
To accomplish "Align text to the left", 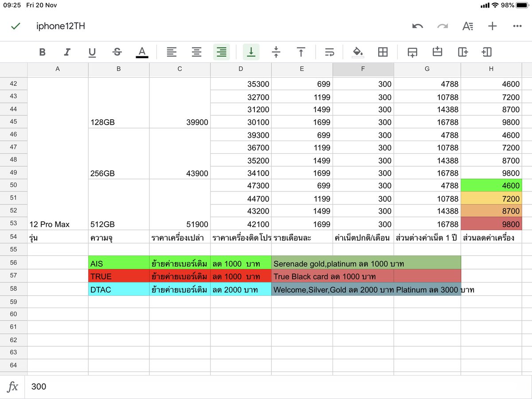I will pyautogui.click(x=172, y=52).
